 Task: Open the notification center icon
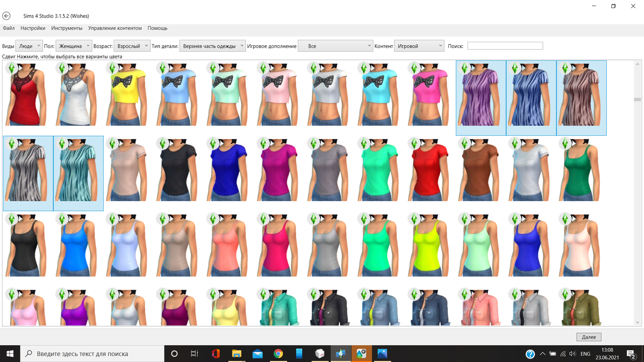pos(631,354)
